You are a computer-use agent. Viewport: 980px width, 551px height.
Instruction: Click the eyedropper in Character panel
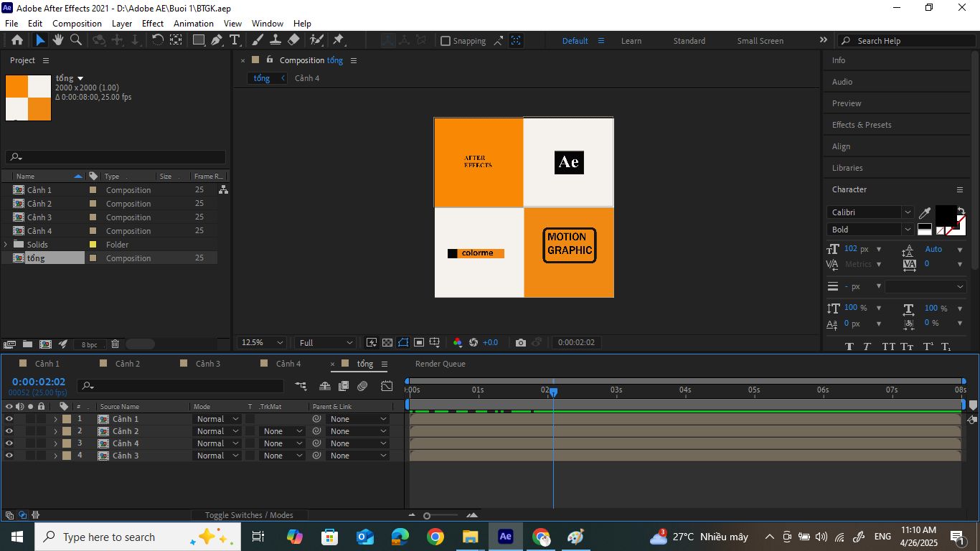click(x=925, y=213)
